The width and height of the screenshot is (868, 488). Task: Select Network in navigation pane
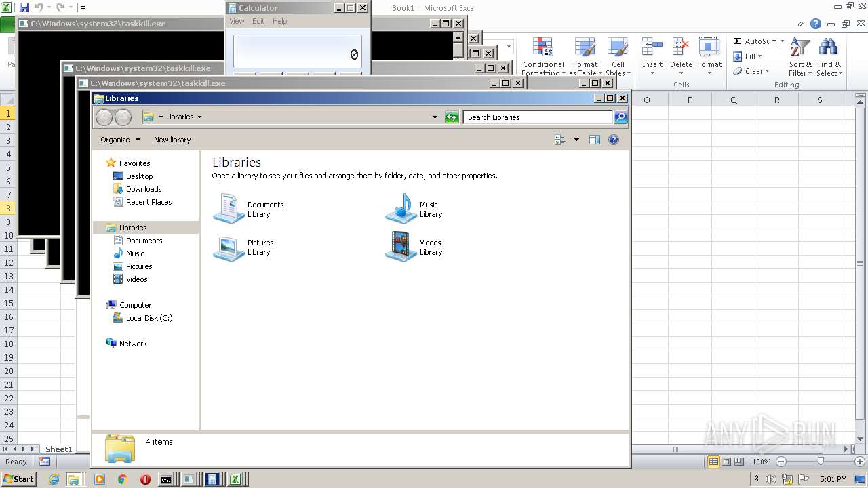(133, 344)
